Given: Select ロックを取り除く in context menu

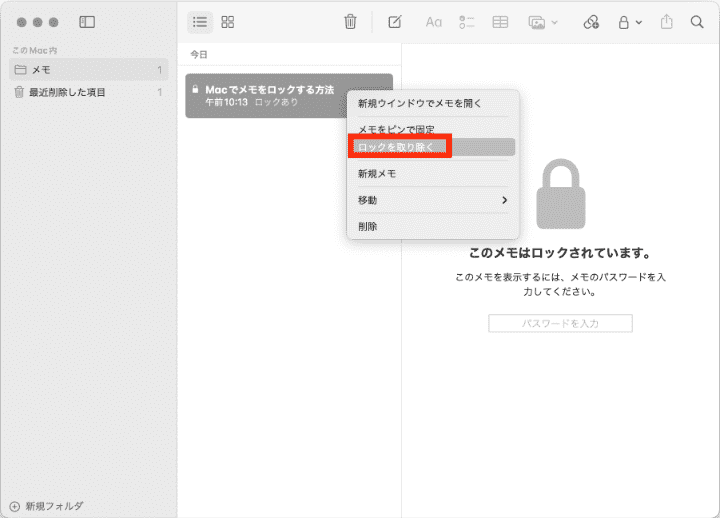Looking at the screenshot, I should click(433, 147).
